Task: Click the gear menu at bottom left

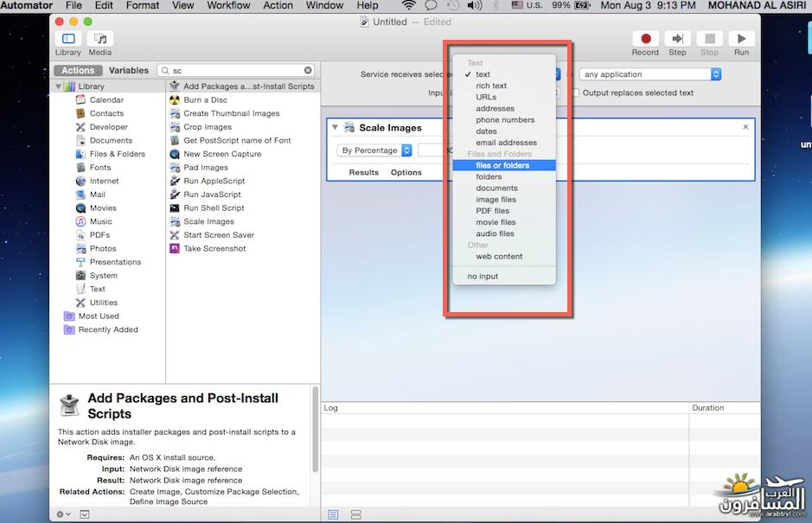Action: pyautogui.click(x=64, y=514)
